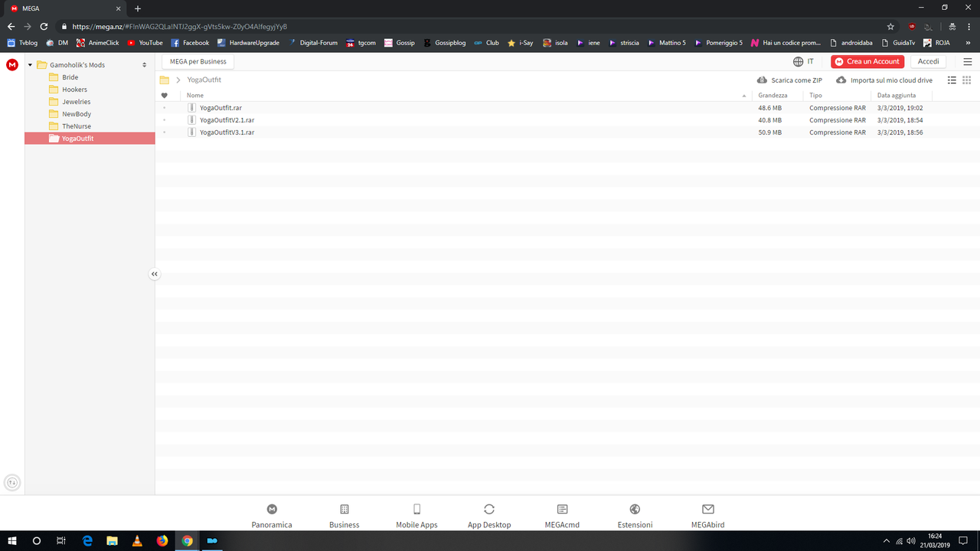Click the Accedi login button
This screenshot has width=980, height=551.
[928, 61]
